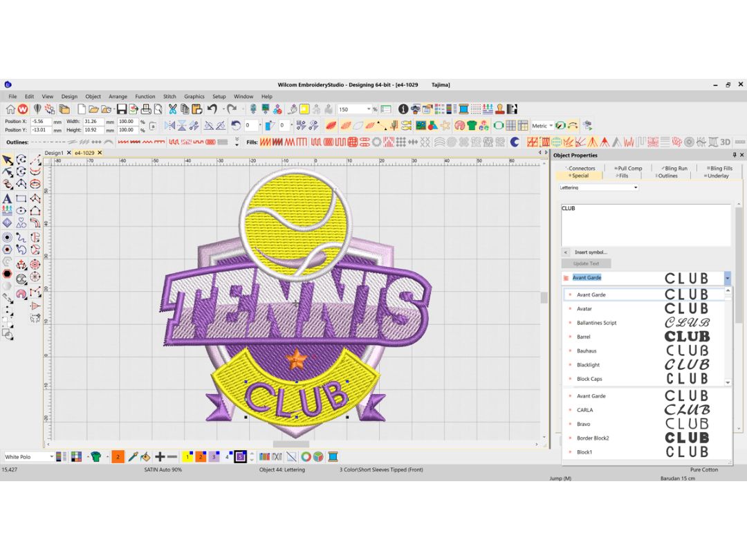The height and width of the screenshot is (560, 747).
Task: Click the 3D Satin stitch icon
Action: [725, 142]
